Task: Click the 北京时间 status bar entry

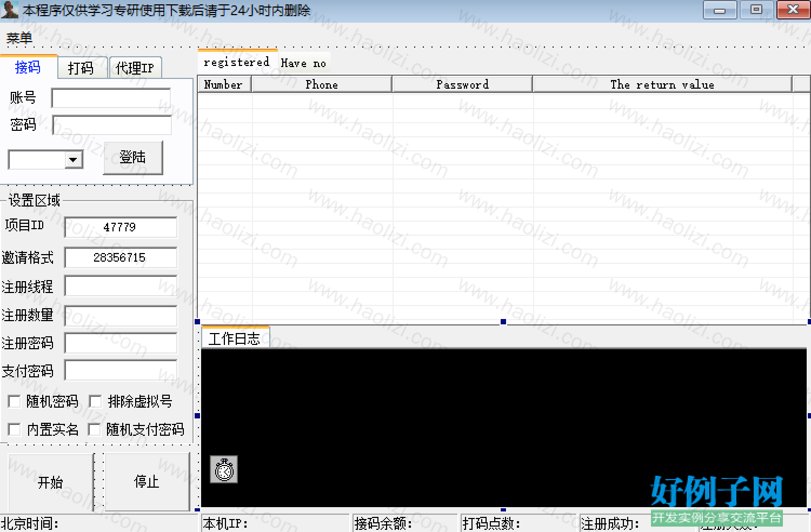Action: 99,523
